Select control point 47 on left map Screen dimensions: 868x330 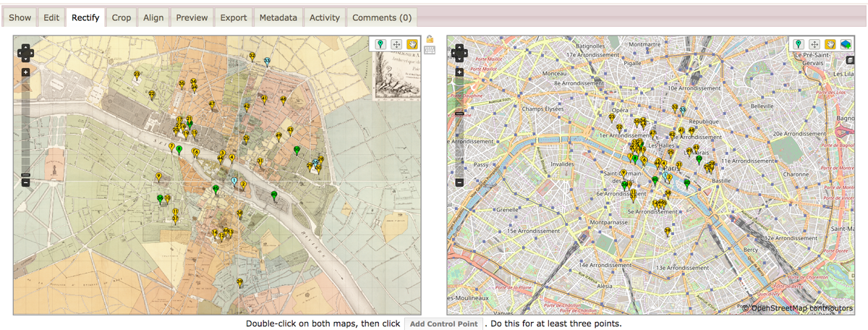click(x=212, y=105)
